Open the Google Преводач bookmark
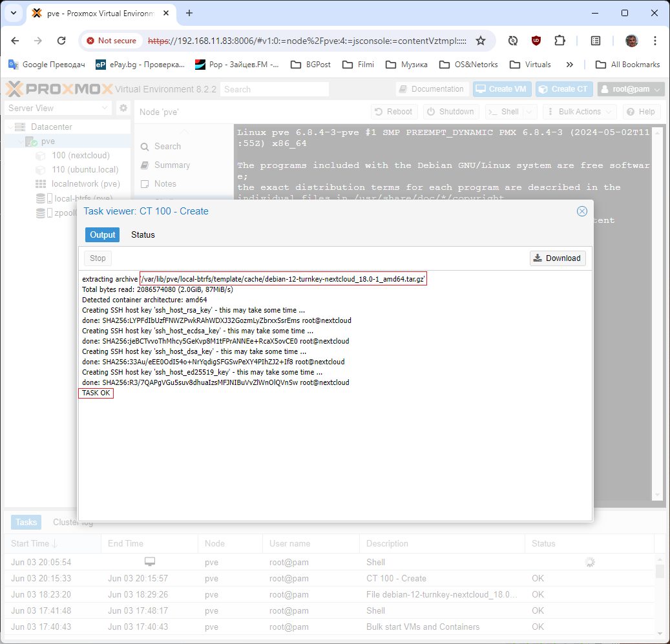Screen dimensions: 670x644 click(47, 65)
